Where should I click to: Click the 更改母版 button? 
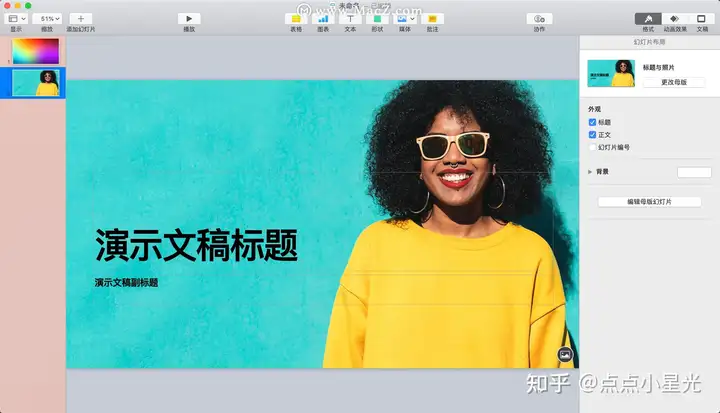(674, 82)
